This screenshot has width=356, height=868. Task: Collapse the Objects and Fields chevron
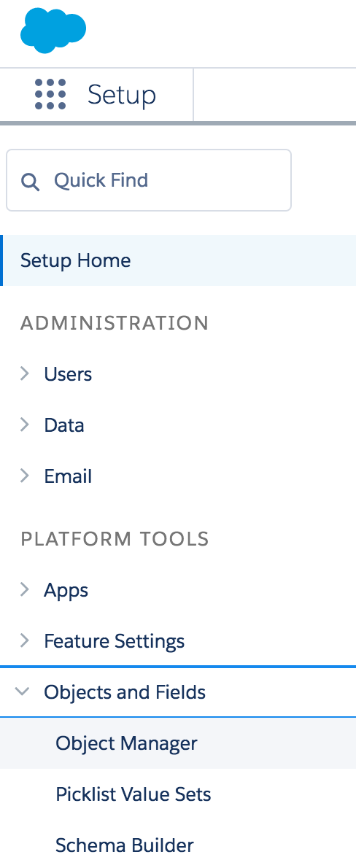click(23, 691)
